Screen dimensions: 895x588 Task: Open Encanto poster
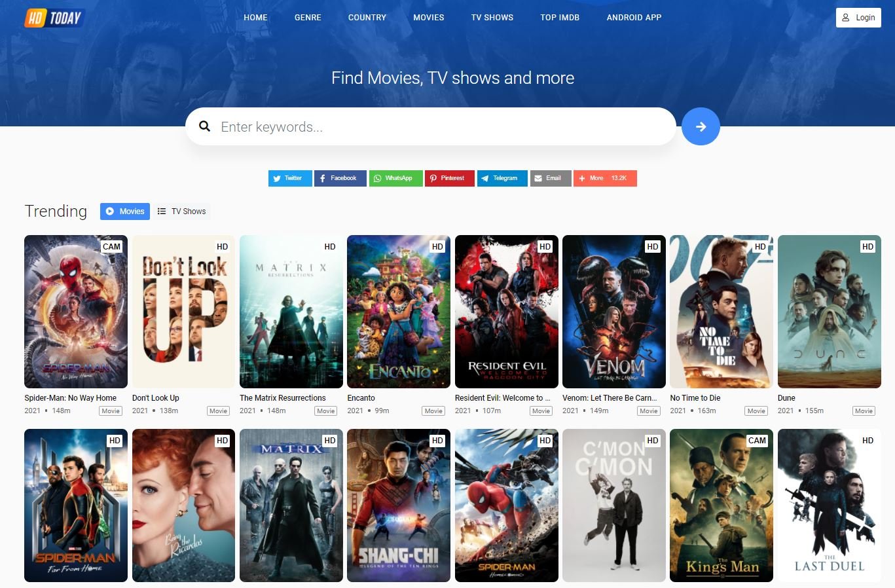[399, 312]
